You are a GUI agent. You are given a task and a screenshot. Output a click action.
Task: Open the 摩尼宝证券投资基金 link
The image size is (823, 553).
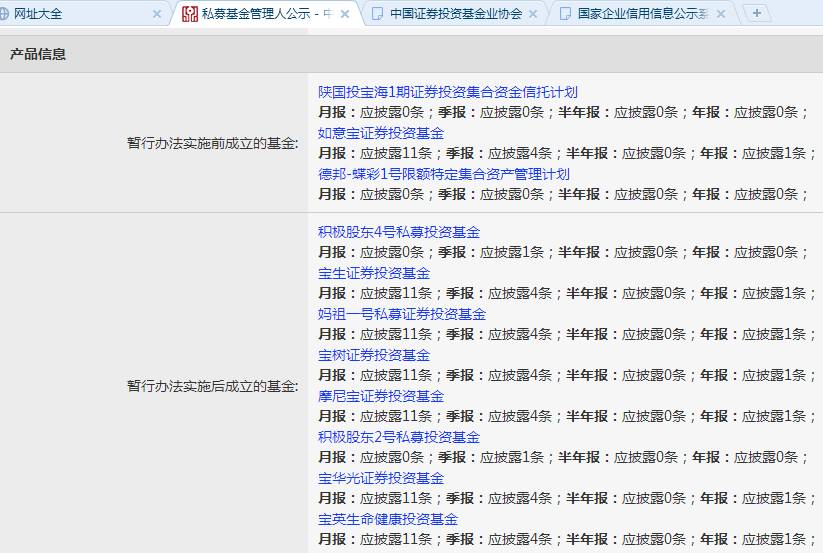[x=381, y=396]
